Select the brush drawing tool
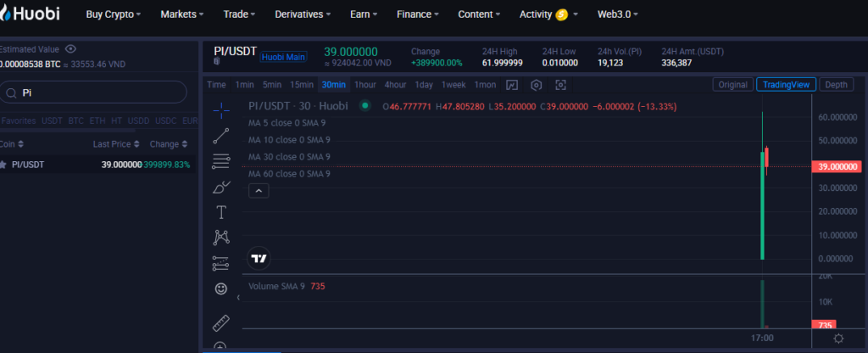The height and width of the screenshot is (353, 868). click(x=221, y=186)
